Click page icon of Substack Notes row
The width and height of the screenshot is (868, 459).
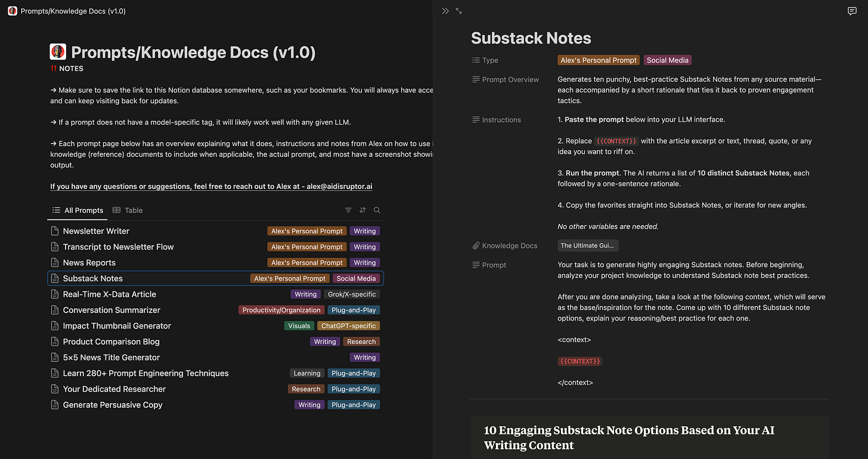pos(55,278)
